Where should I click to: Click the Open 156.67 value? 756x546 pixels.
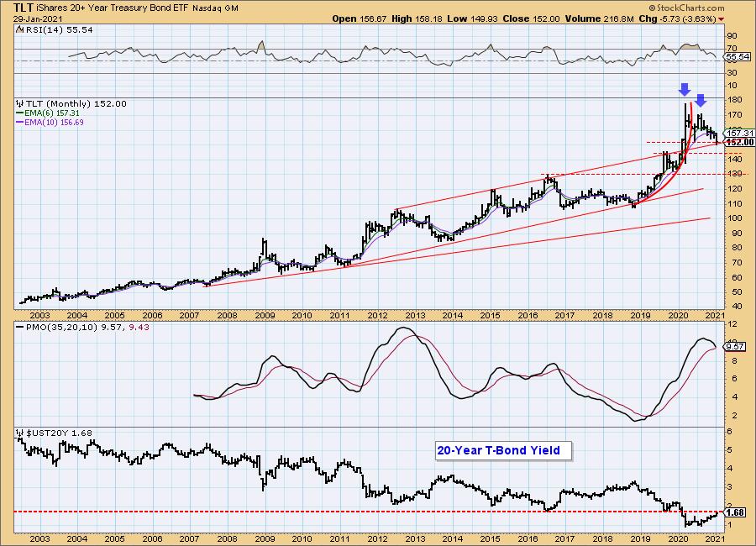click(x=360, y=18)
